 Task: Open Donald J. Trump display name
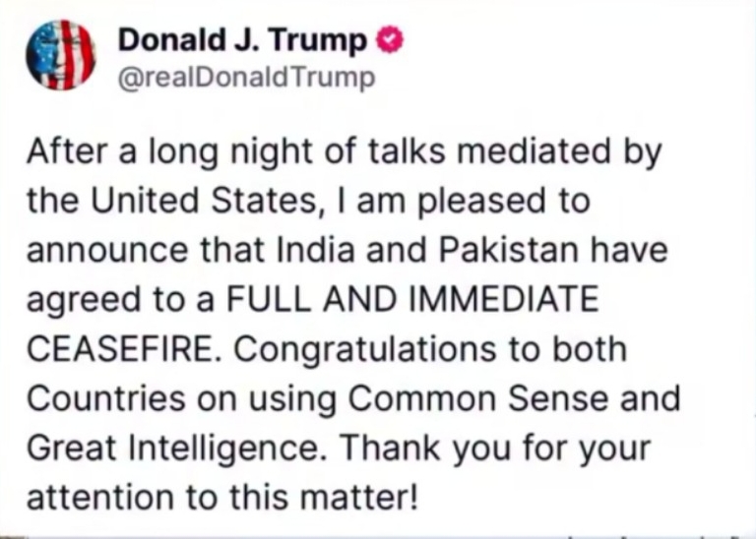(x=242, y=40)
